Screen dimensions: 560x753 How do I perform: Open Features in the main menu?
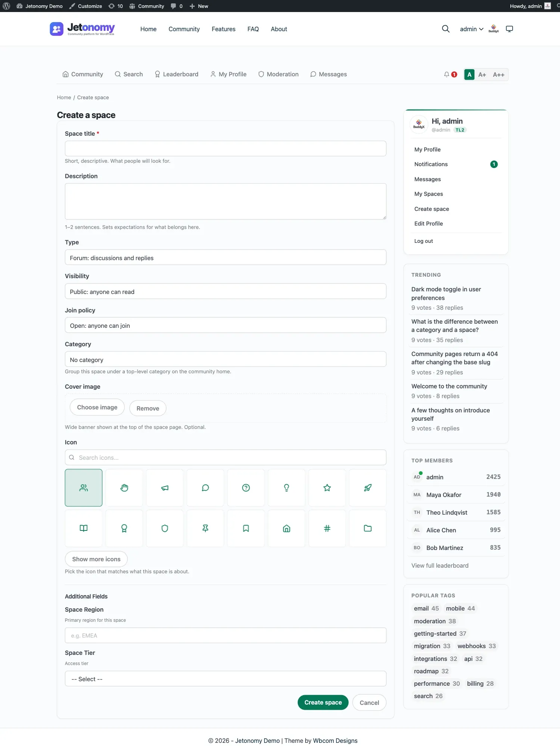(x=224, y=29)
